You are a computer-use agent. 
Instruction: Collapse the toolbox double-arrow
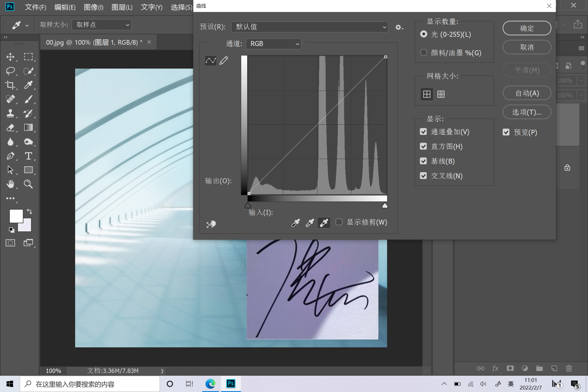[6, 37]
